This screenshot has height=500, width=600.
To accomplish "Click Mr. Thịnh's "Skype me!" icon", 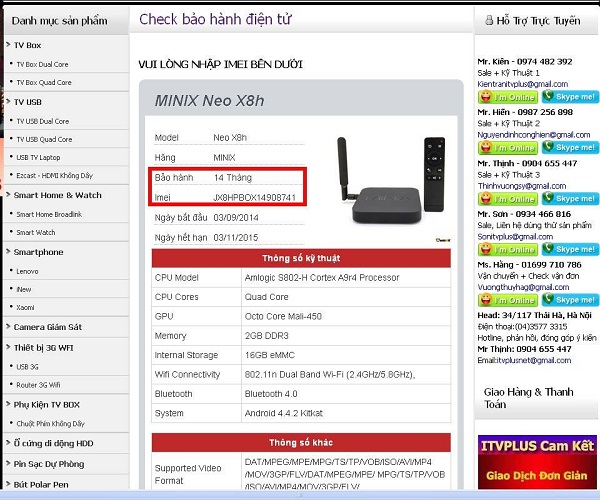I will point(570,199).
